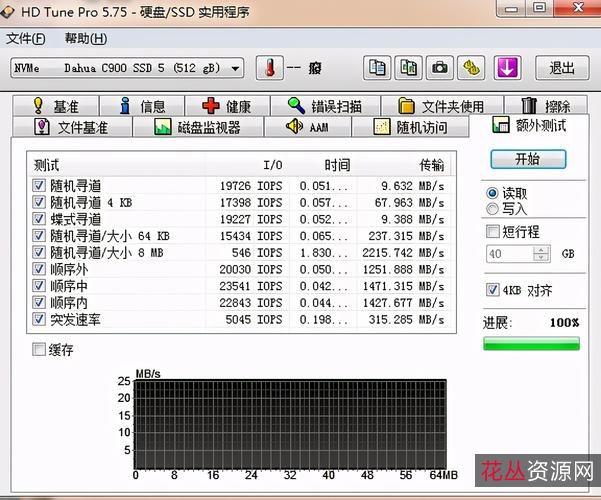Uncheck the 顺序外 test checkbox
The height and width of the screenshot is (500, 601).
[x=39, y=269]
